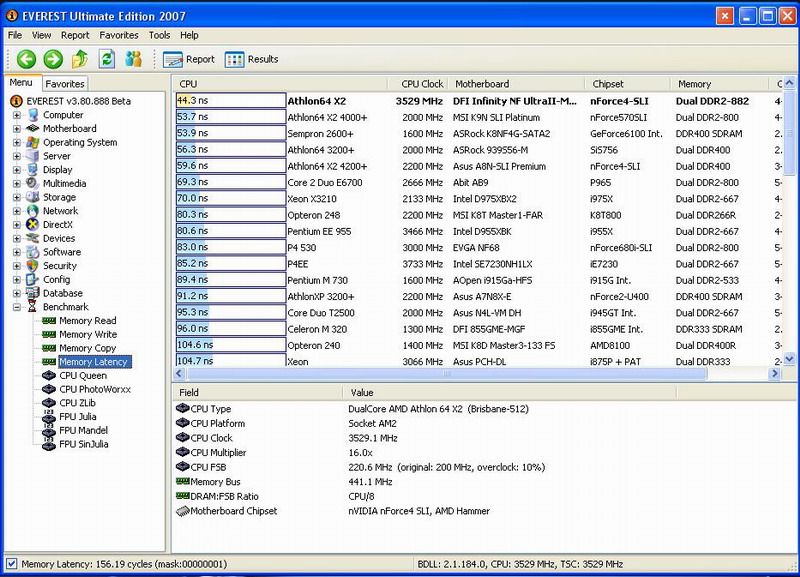
Task: Open the FPU Mandel benchmark
Action: [x=83, y=431]
